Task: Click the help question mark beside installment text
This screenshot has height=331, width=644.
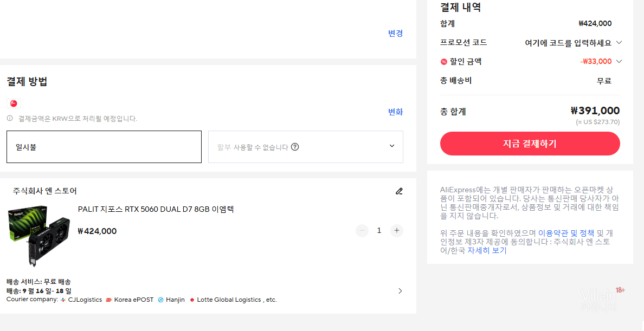Action: pos(295,147)
